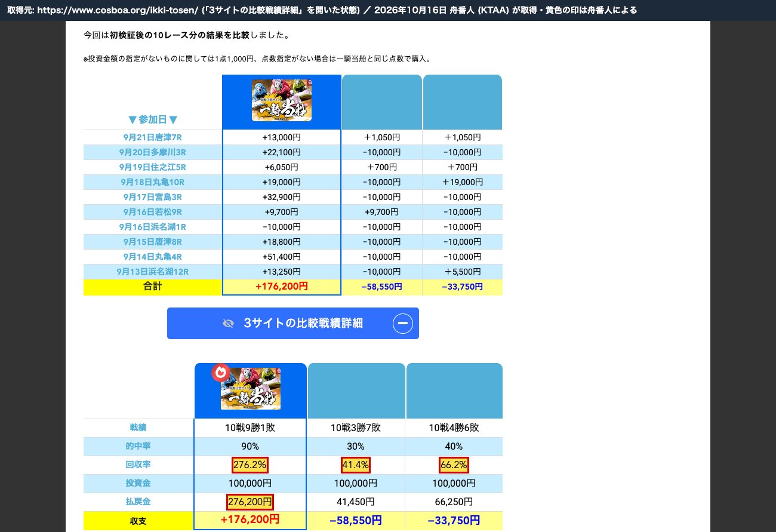Click the highlighted 66.2% recovery rate
Viewport: 776px width, 532px height.
pos(454,465)
